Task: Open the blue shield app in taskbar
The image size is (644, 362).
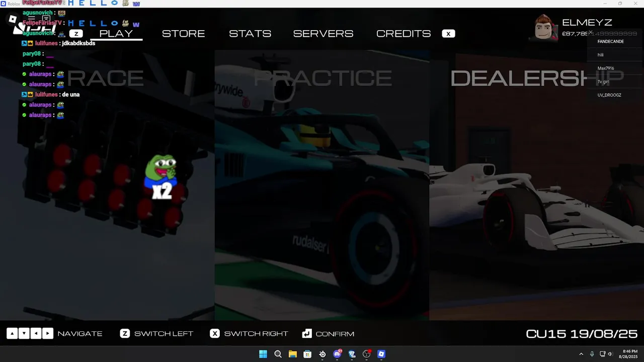Action: point(352,354)
